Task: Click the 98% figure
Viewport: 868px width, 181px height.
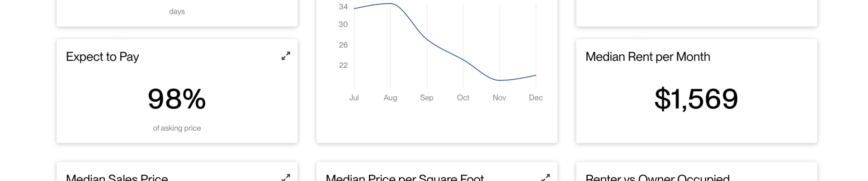Action: point(177,99)
